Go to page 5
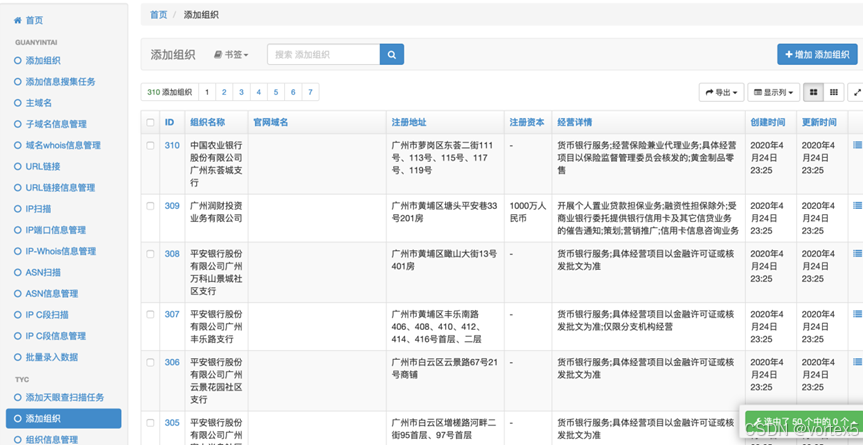The height and width of the screenshot is (445, 863). coord(276,92)
